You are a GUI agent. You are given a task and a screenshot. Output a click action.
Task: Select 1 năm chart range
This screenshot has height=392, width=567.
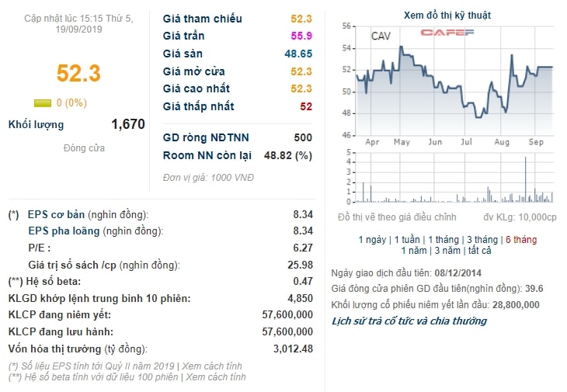[x=414, y=251]
